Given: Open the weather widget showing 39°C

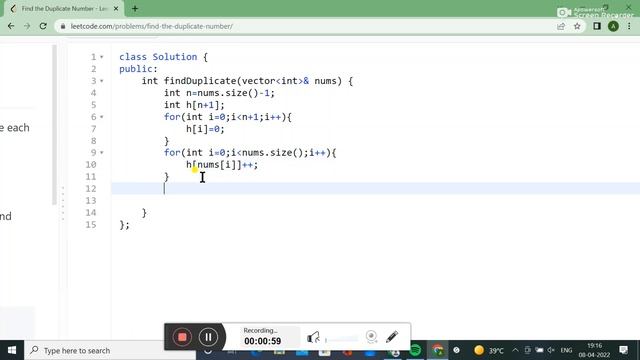Looking at the screenshot, I should (489, 350).
